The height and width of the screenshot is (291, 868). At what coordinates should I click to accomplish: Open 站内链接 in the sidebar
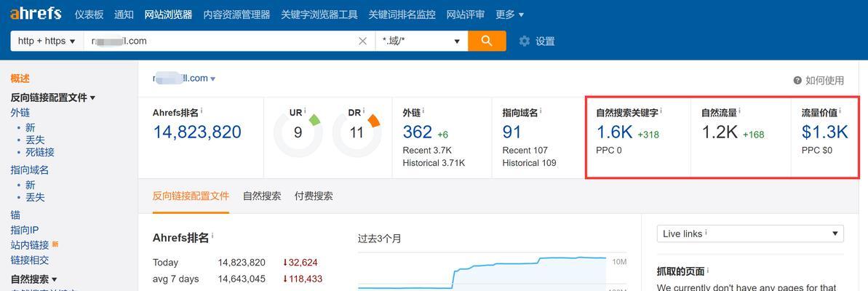[x=30, y=245]
